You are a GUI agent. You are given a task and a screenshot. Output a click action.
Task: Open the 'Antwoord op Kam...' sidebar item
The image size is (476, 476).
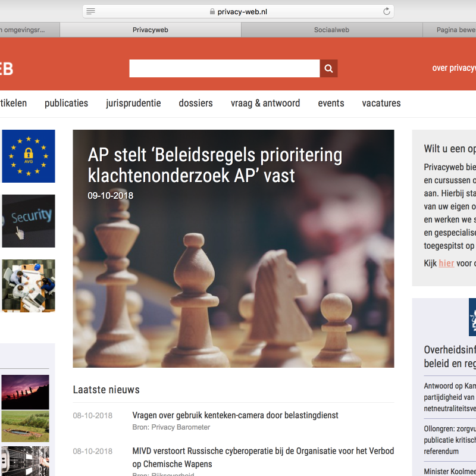[450, 397]
